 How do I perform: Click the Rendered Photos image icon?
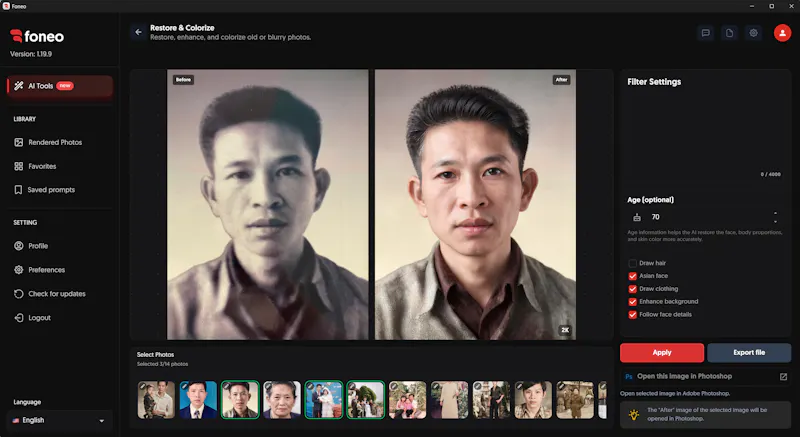click(18, 142)
